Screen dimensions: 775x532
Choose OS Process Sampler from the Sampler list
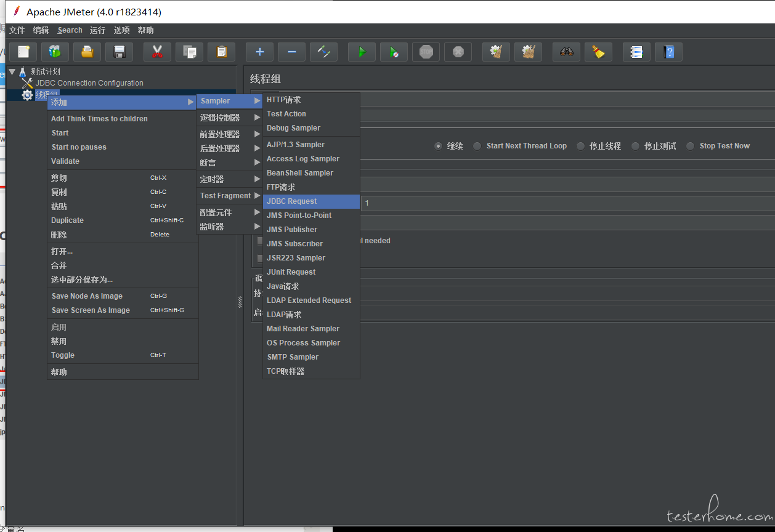[x=311, y=343]
